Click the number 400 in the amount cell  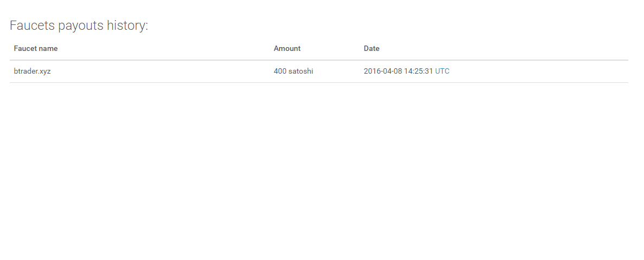[280, 71]
